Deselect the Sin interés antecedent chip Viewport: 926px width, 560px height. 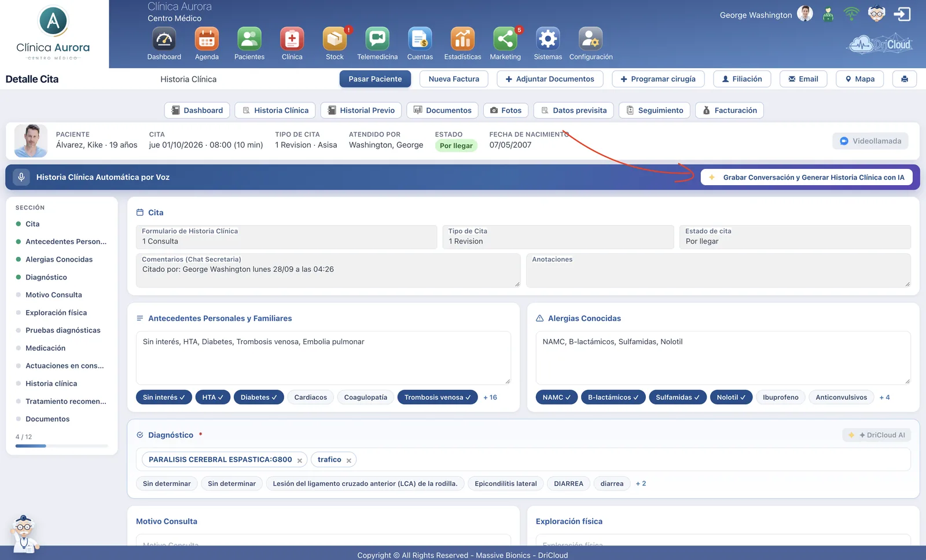point(164,397)
